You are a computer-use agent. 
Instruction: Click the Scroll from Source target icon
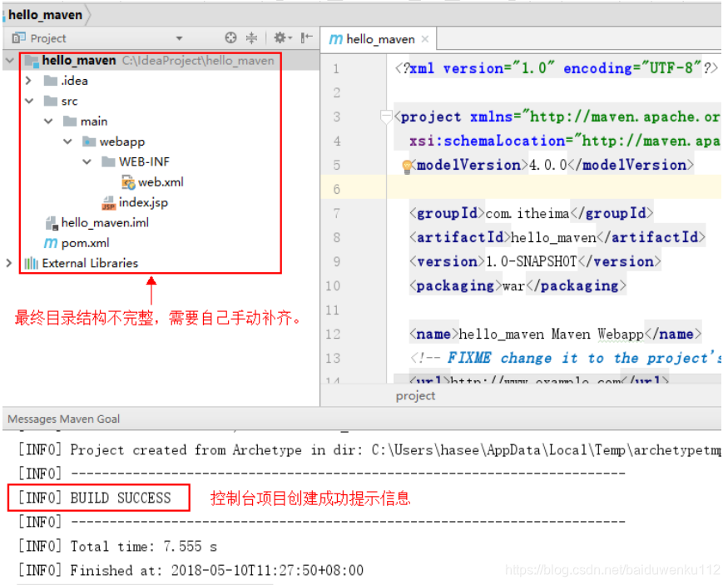point(230,37)
